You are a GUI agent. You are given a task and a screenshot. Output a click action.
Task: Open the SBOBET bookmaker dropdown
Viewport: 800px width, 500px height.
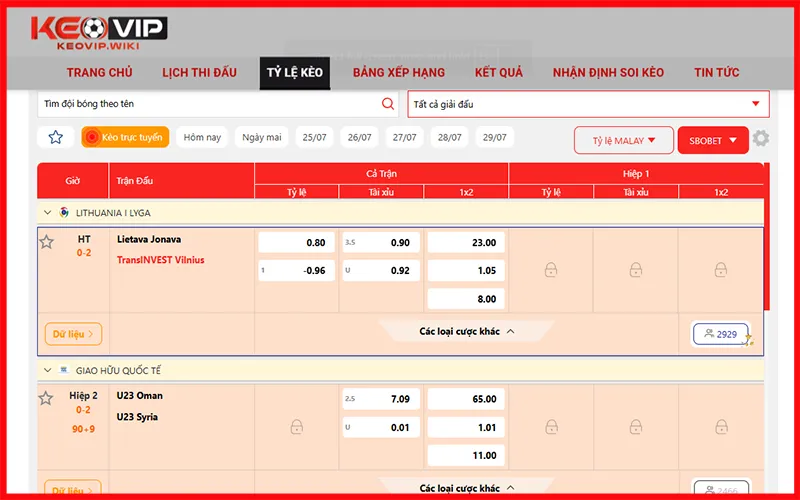712,140
